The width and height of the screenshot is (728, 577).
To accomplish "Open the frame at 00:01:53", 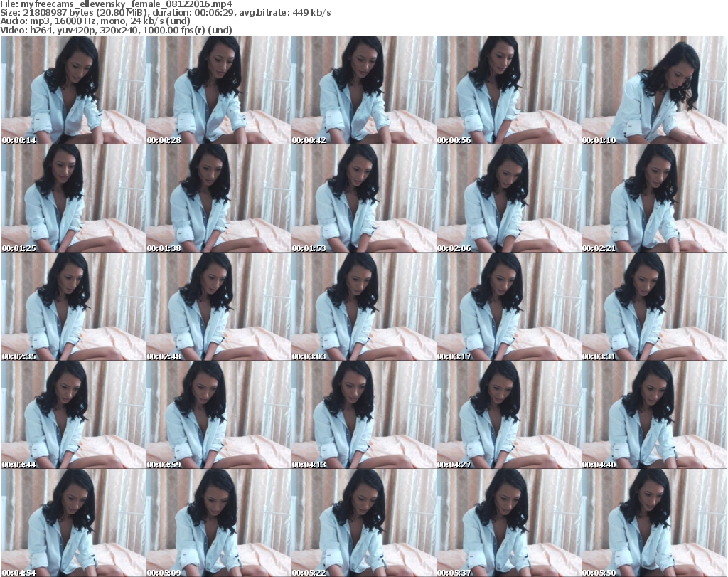I will pyautogui.click(x=363, y=198).
